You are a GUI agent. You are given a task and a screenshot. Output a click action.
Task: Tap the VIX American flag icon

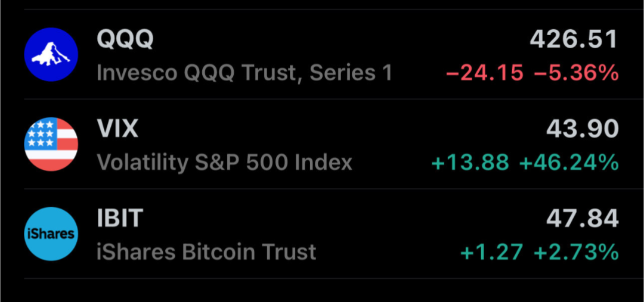(x=51, y=144)
